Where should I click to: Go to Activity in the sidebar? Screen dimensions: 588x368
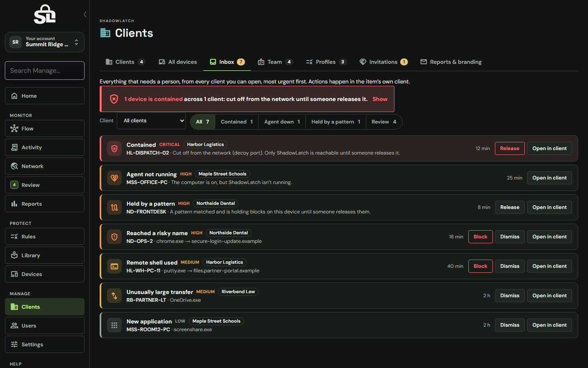click(x=45, y=147)
